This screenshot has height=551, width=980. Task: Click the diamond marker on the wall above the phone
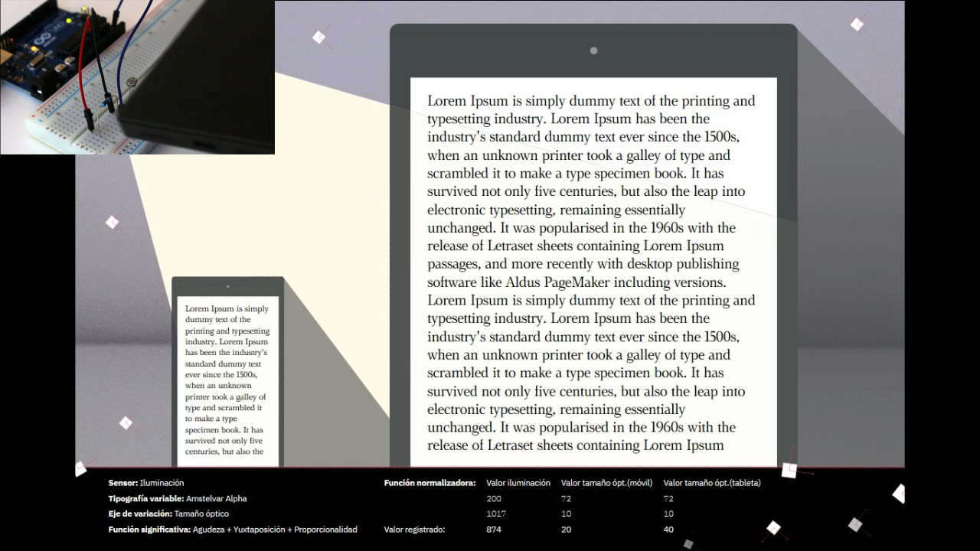tap(112, 223)
